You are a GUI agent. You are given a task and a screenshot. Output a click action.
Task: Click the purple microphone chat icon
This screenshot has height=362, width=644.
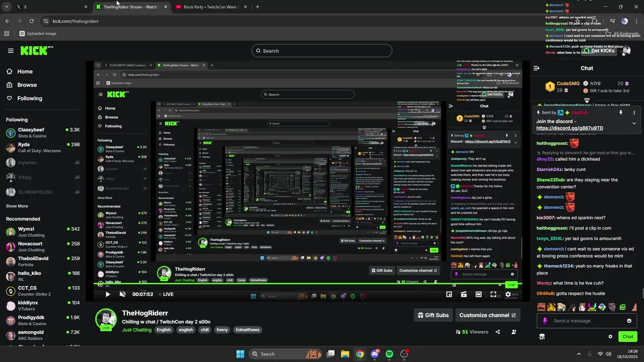[x=545, y=321]
